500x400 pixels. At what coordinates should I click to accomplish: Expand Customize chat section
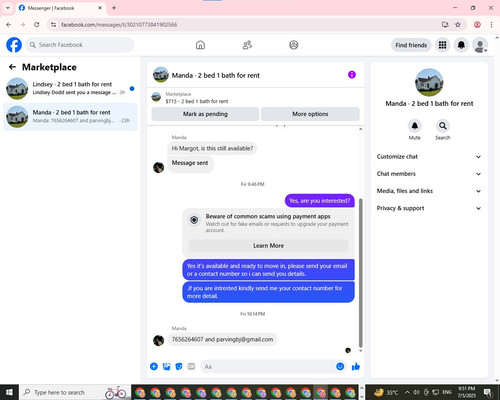pos(429,157)
